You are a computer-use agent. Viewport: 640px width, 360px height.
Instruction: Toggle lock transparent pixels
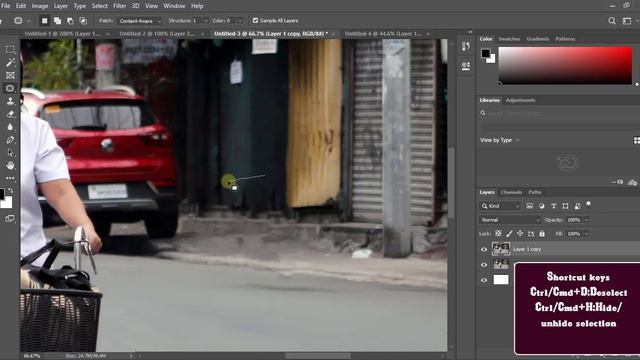(498, 233)
